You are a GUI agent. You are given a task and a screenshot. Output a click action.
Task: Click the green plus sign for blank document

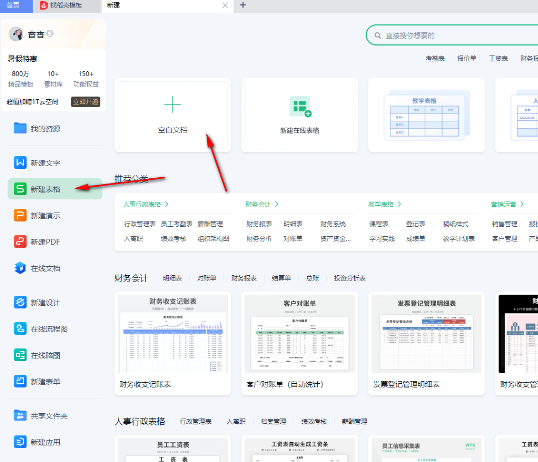pos(173,105)
